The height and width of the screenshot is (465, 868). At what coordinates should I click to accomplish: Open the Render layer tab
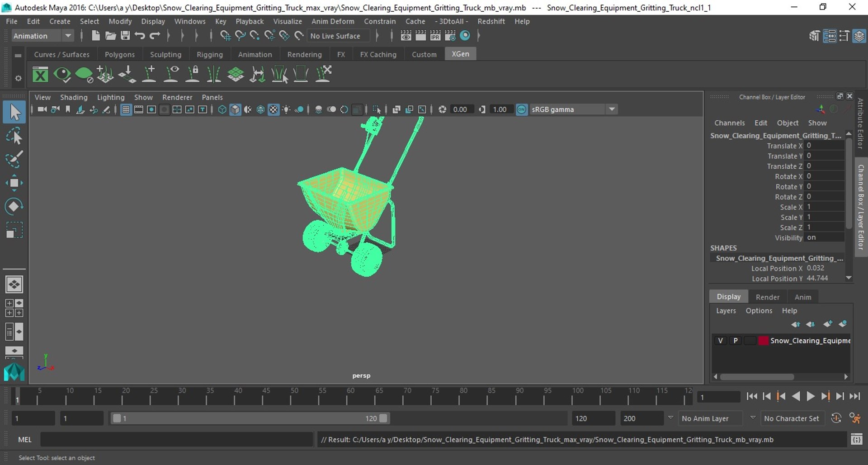(767, 297)
